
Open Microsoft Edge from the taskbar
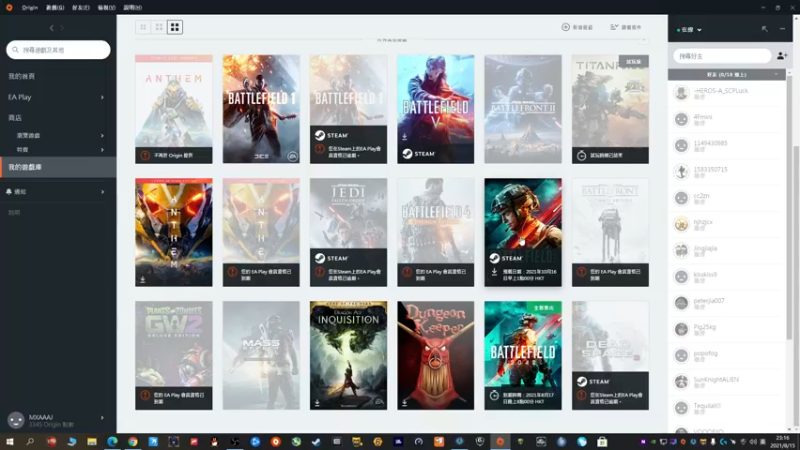coord(112,442)
